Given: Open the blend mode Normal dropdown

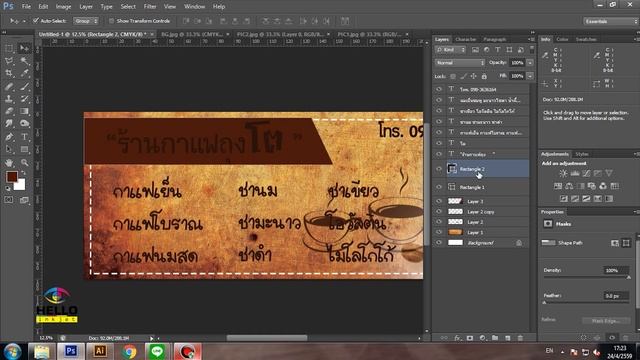Looking at the screenshot, I should pos(460,63).
